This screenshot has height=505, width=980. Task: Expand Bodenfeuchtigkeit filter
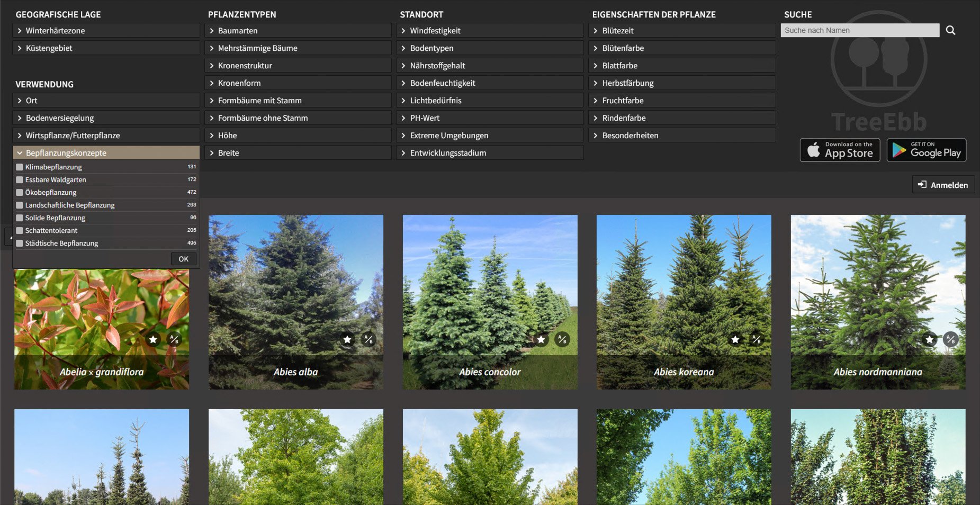[x=490, y=83]
